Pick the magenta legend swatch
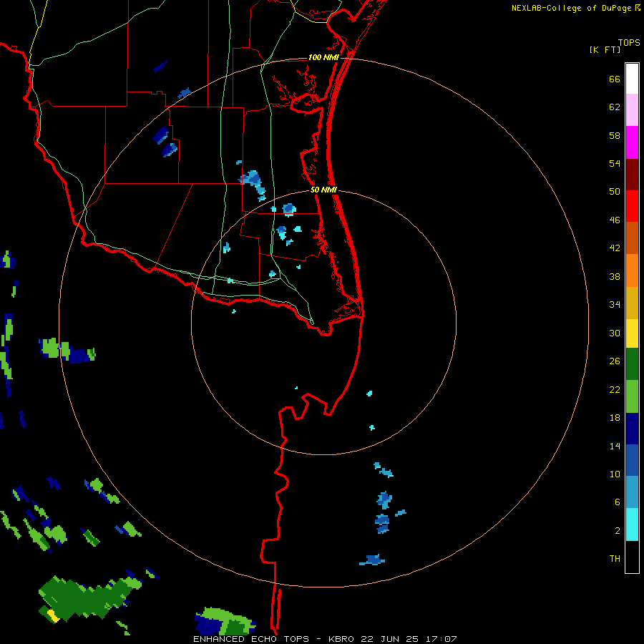This screenshot has height=644, width=644. coord(632,142)
